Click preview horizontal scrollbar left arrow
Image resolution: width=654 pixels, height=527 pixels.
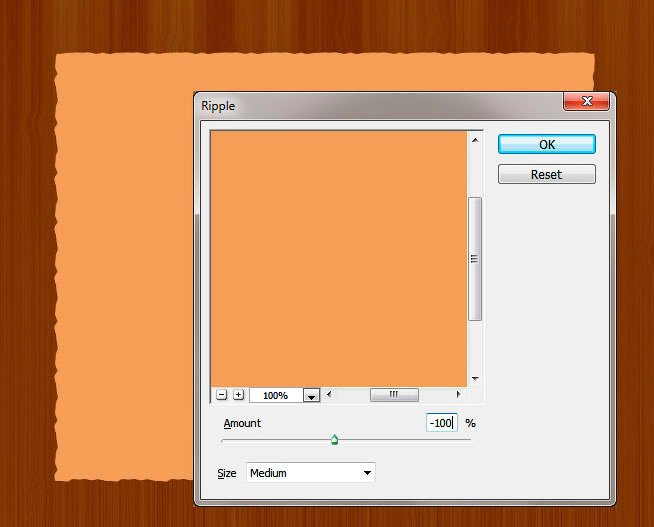coord(329,394)
